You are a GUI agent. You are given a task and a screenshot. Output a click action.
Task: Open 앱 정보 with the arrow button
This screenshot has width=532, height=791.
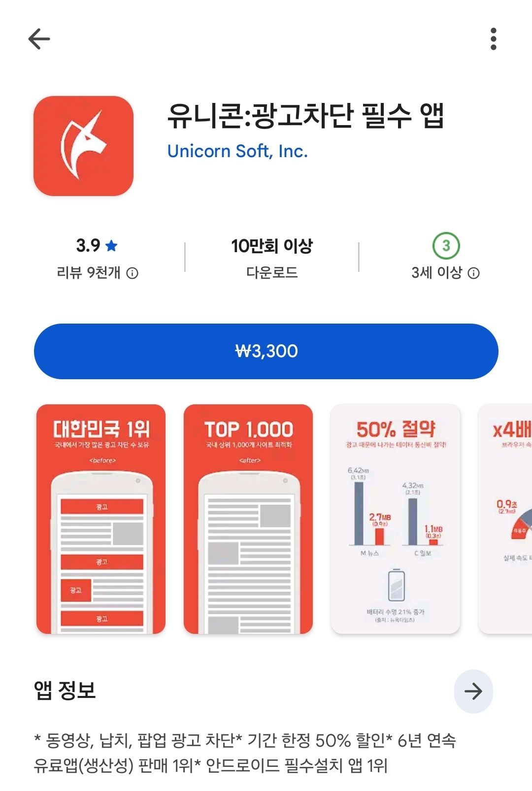coord(473,691)
